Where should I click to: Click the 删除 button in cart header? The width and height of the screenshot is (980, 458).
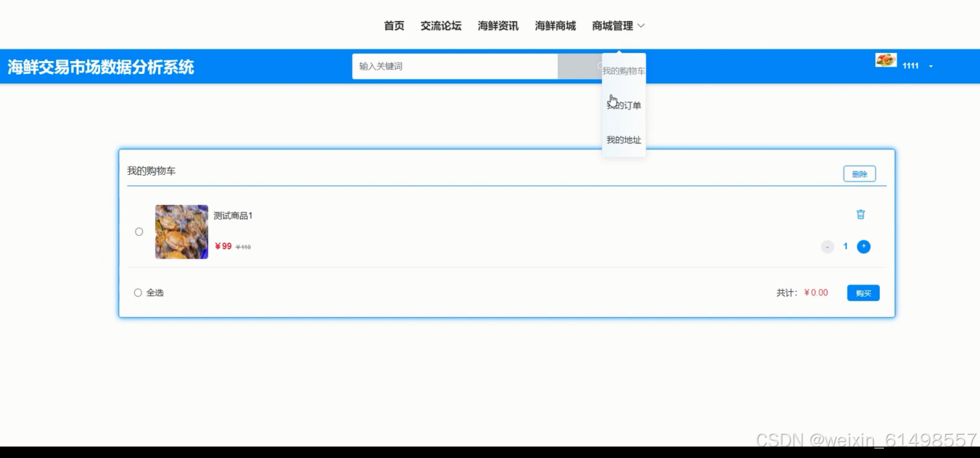click(x=859, y=174)
